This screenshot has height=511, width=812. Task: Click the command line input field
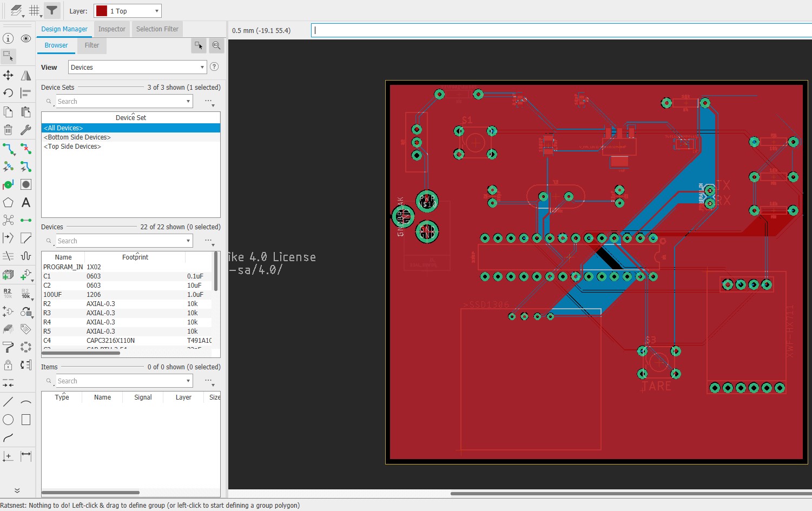561,30
